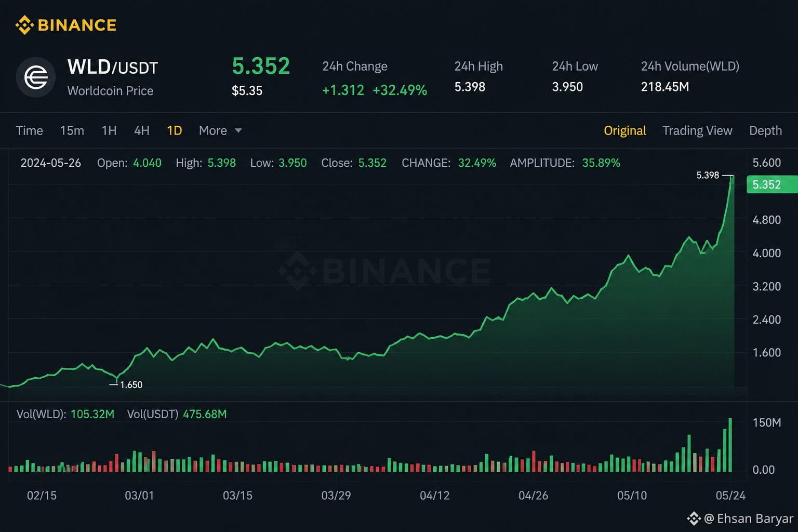This screenshot has width=798, height=532.
Task: Click the 24h Change label
Action: (355, 66)
